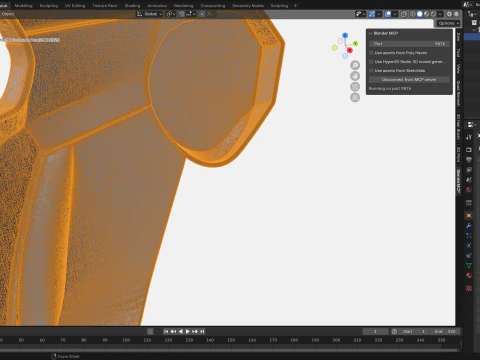Jump to previous keyframe in timeline
The height and width of the screenshot is (360, 480).
click(x=173, y=331)
